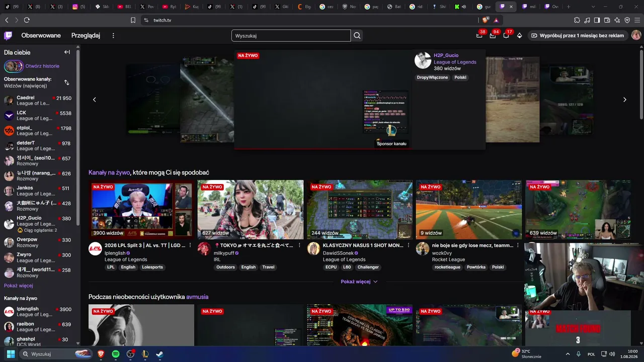644x362 pixels.
Task: Open the milkypuff TOKYO stream thumbnail
Action: click(251, 210)
